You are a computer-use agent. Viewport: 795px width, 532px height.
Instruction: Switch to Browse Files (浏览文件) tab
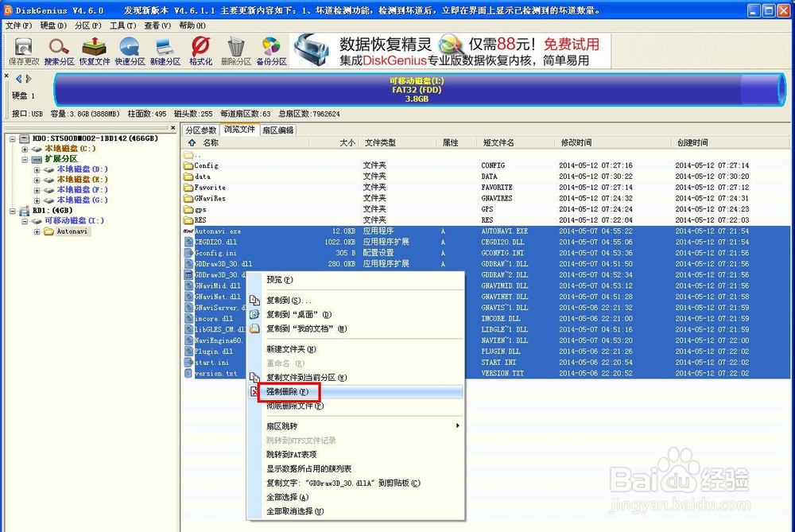[x=239, y=130]
